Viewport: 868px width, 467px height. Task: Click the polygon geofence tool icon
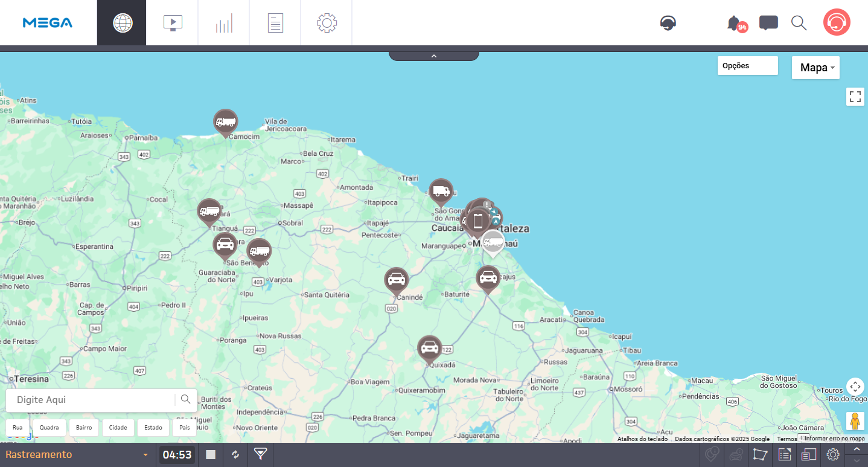[x=760, y=454]
